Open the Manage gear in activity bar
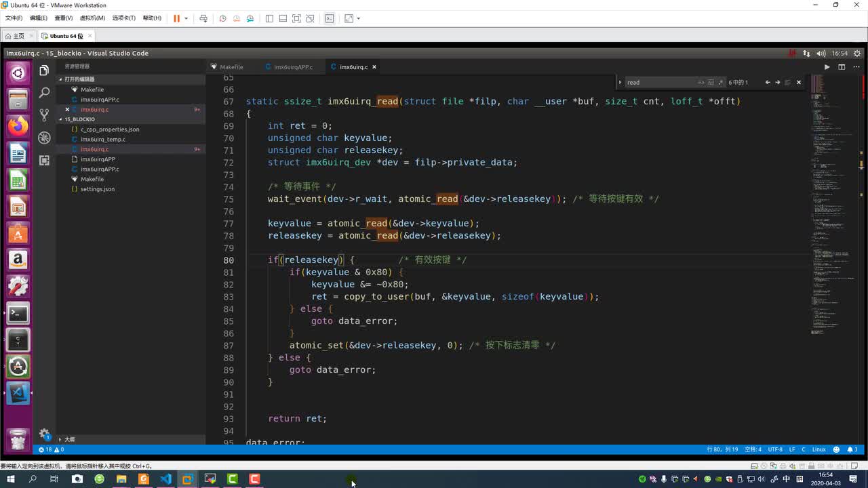Screen dimensions: 868x488 (44, 434)
